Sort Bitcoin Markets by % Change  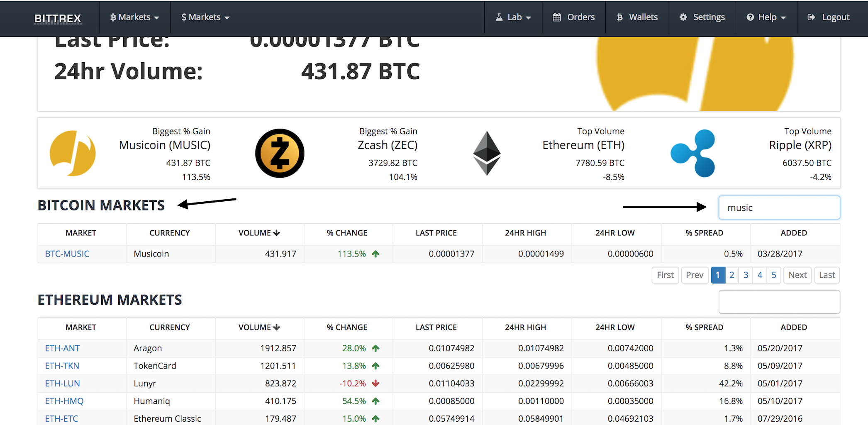tap(347, 233)
